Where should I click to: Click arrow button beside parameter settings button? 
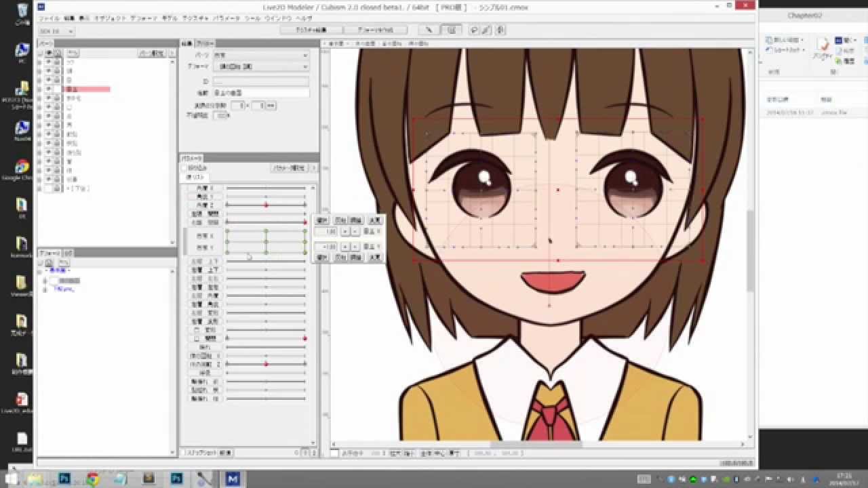point(315,167)
